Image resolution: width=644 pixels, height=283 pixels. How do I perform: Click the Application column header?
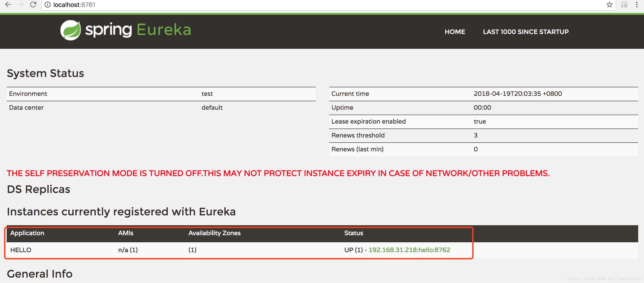(27, 233)
